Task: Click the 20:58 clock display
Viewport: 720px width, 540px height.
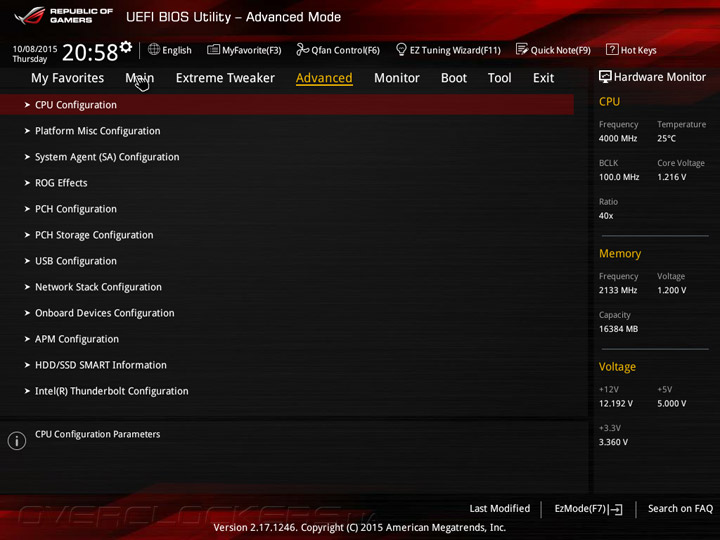Action: point(90,52)
